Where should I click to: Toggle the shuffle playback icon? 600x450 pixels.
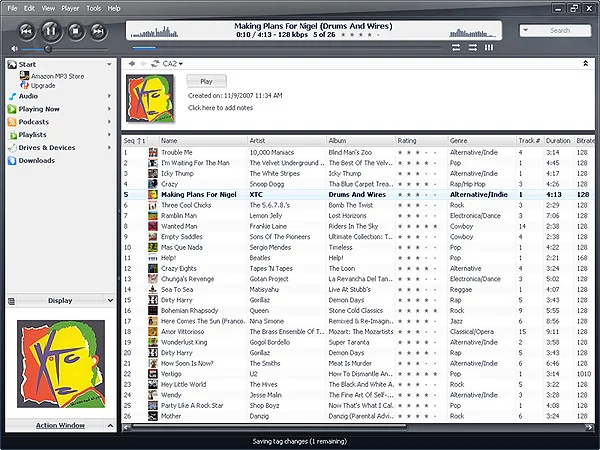[473, 47]
